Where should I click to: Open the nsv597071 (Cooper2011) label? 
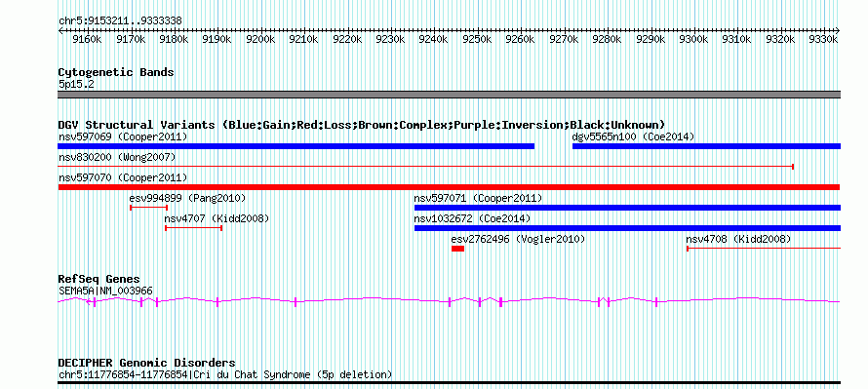point(478,198)
